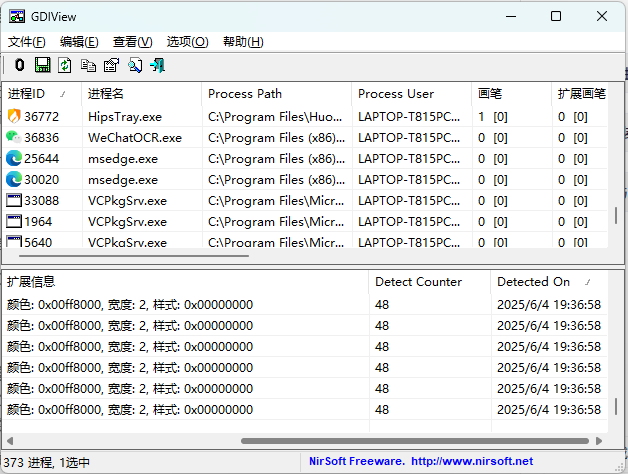The height and width of the screenshot is (474, 628).
Task: Select msedge.exe in row 25644
Action: point(123,159)
